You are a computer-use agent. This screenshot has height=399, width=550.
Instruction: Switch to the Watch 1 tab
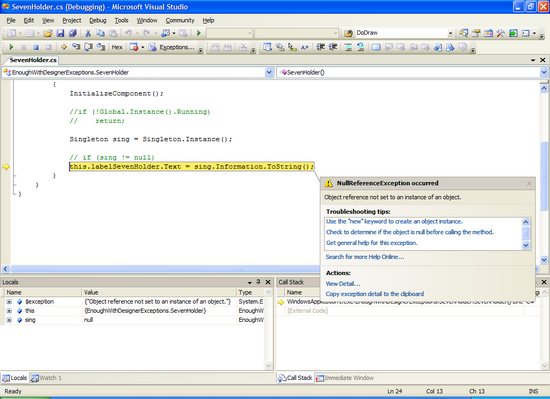(x=46, y=378)
